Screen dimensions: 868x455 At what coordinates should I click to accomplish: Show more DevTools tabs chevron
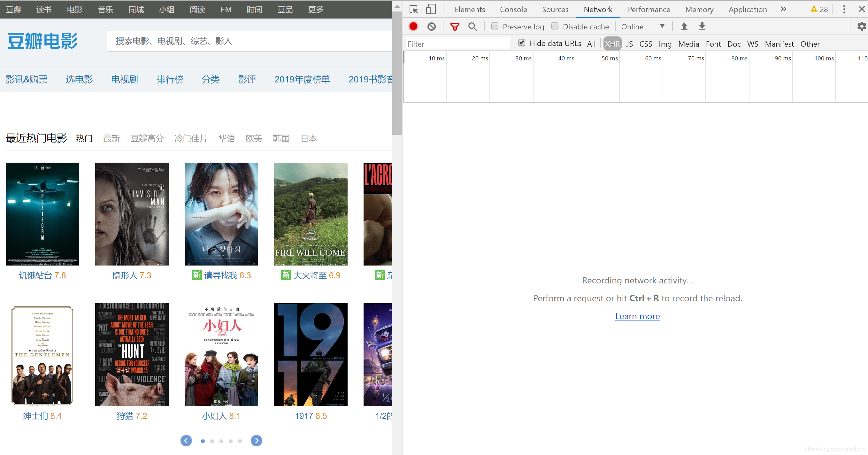[783, 9]
